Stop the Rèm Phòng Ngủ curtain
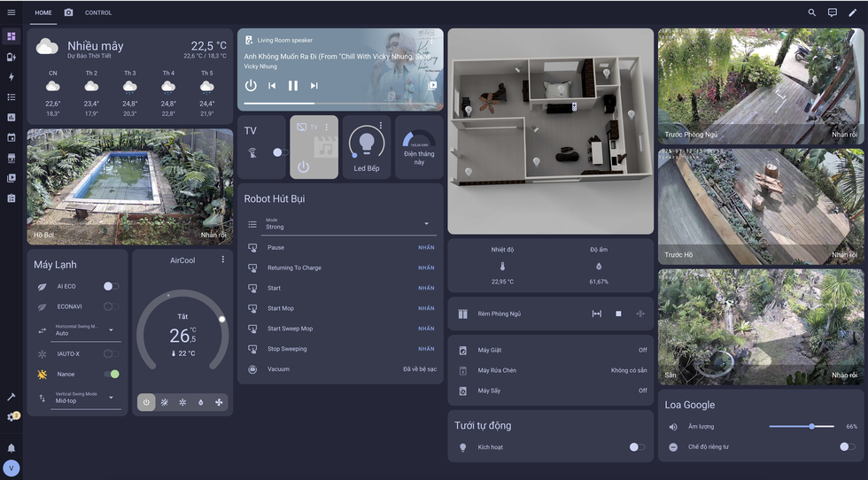The image size is (868, 480). tap(618, 314)
